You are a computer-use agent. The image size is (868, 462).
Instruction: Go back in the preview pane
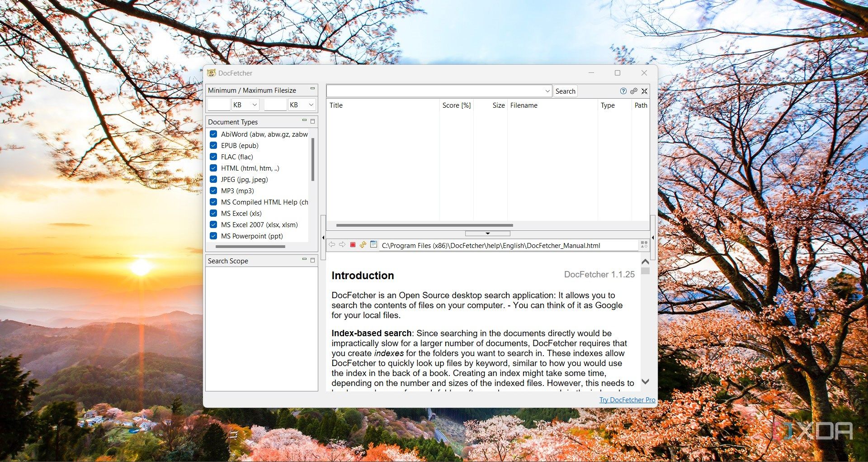pyautogui.click(x=332, y=245)
